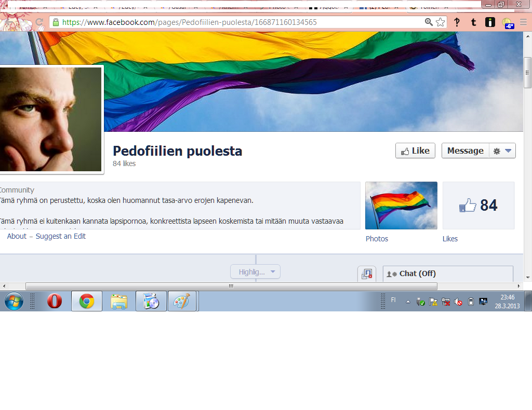Click the vertical scrollbar thumb
Viewport: 532px width, 410px height.
pyautogui.click(x=527, y=73)
